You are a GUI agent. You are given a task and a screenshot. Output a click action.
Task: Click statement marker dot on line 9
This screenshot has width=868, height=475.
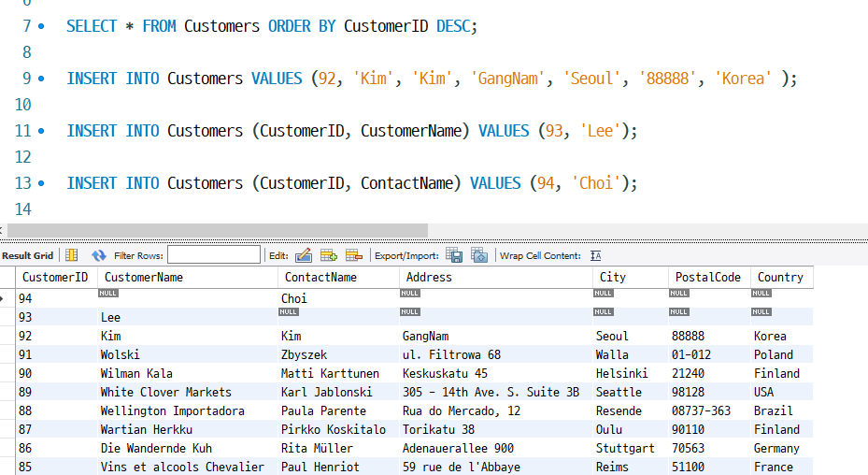(x=41, y=79)
